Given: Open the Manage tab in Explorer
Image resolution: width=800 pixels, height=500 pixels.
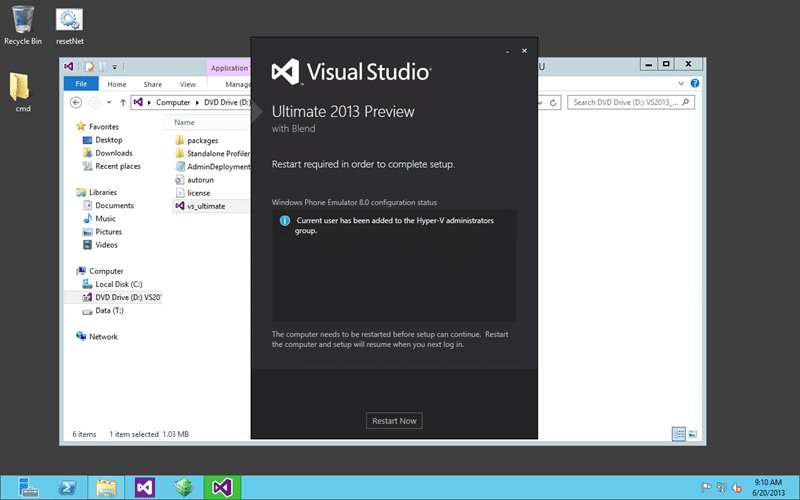Looking at the screenshot, I should point(237,84).
